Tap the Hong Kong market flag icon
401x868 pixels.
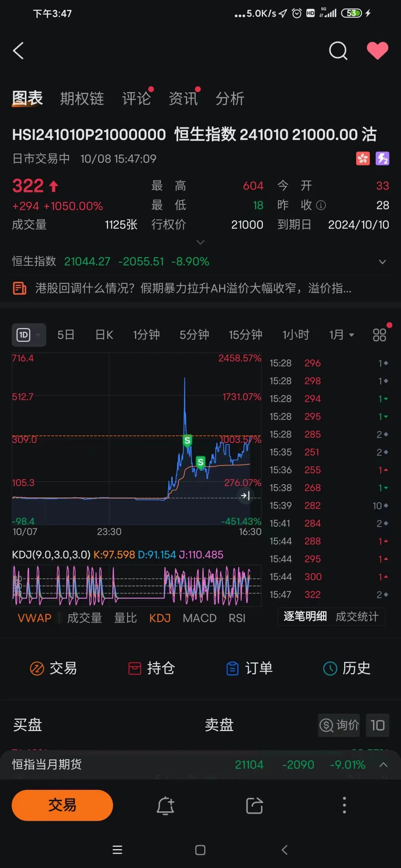point(363,159)
